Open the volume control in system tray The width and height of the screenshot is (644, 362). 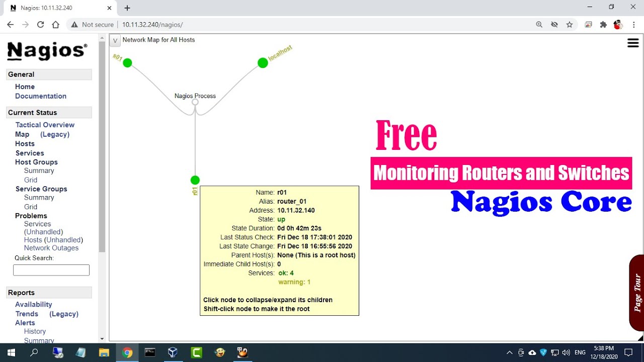click(566, 352)
